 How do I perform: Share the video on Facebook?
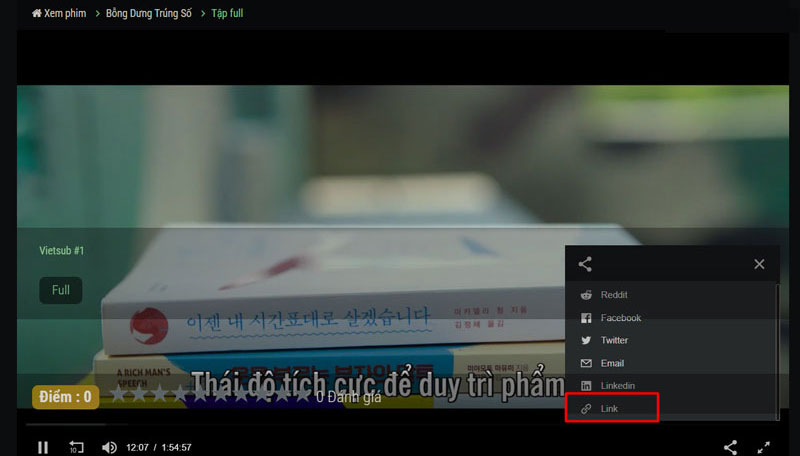coord(620,318)
